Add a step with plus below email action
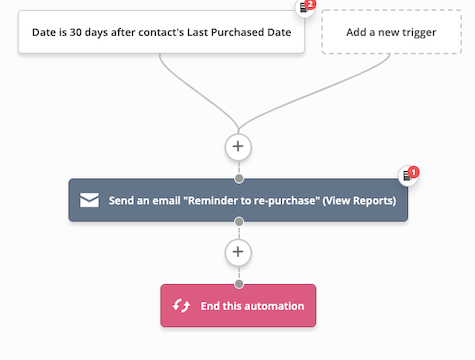Screen dimensions: 475x360 [x=238, y=252]
